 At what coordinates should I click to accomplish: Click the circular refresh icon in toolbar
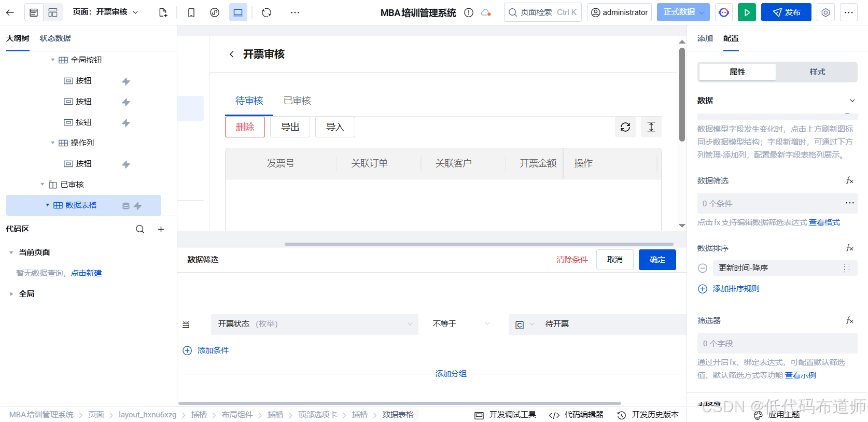coord(267,12)
